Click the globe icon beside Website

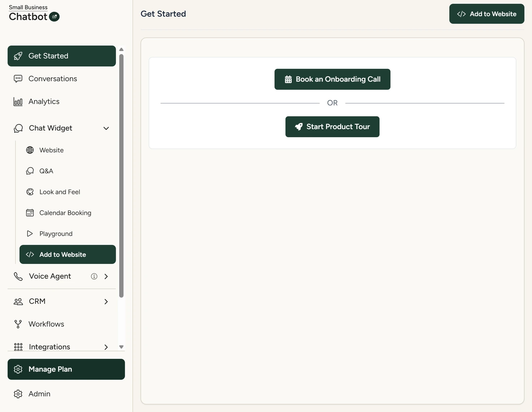[x=30, y=150]
